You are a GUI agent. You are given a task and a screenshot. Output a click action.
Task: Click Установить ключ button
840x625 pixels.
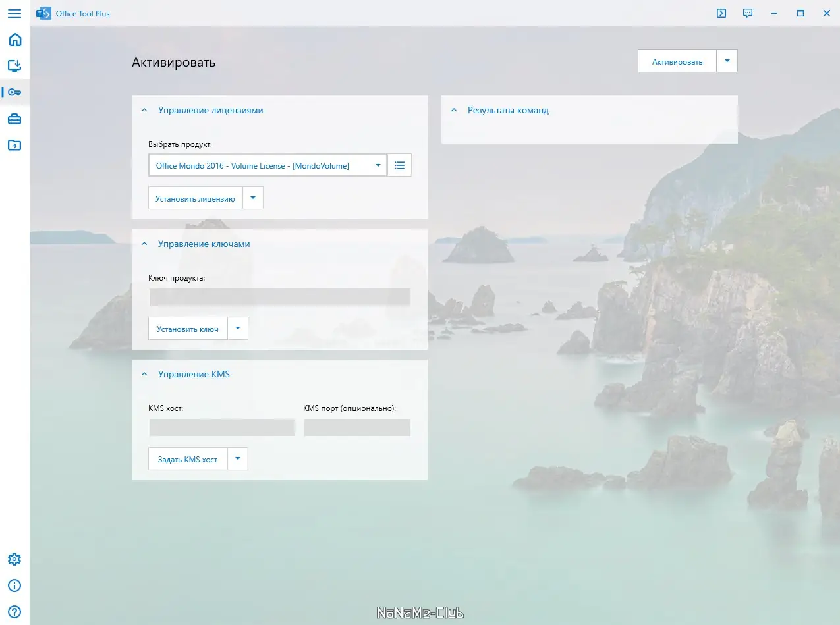click(188, 329)
